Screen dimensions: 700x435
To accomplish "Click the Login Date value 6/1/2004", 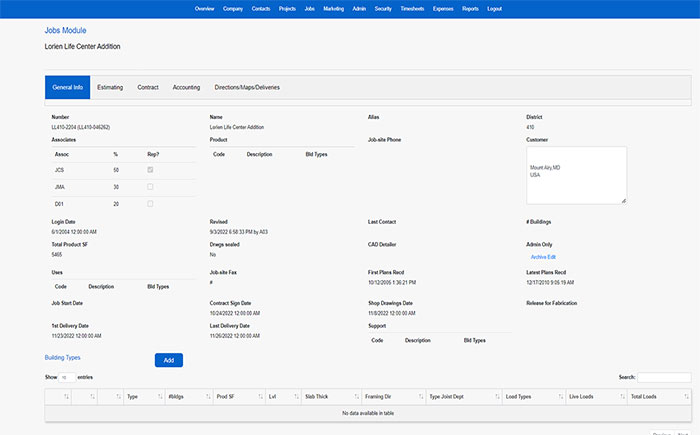I will pos(74,232).
